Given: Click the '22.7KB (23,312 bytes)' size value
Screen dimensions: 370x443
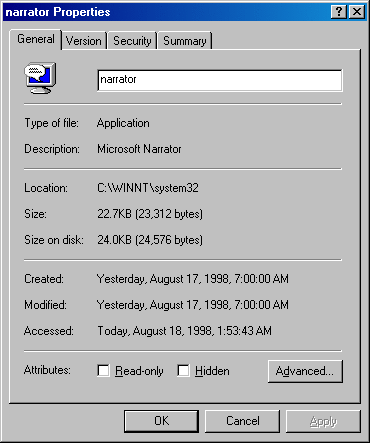Looking at the screenshot, I should tap(150, 214).
